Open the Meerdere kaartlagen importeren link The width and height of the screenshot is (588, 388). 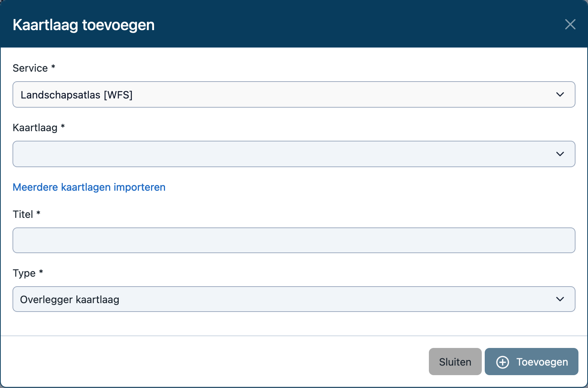click(x=89, y=187)
